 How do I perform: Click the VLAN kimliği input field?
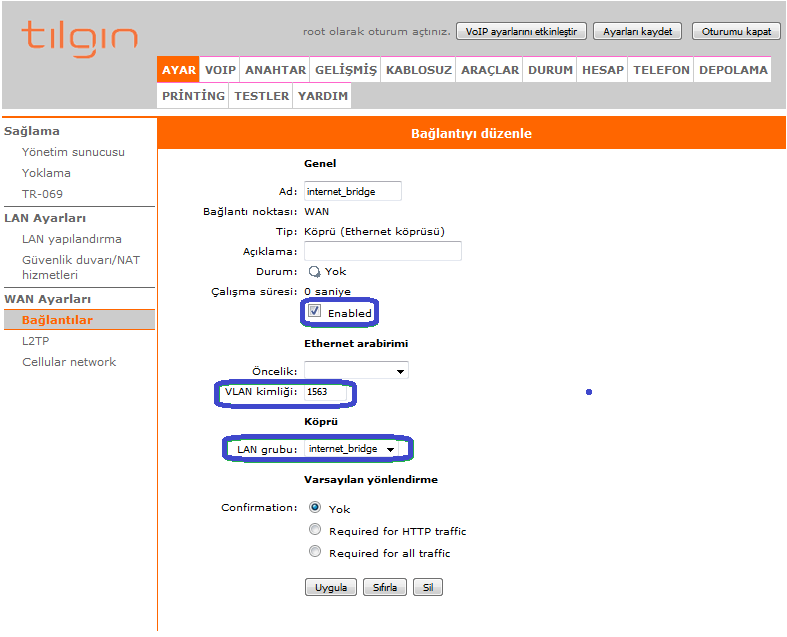coord(325,392)
